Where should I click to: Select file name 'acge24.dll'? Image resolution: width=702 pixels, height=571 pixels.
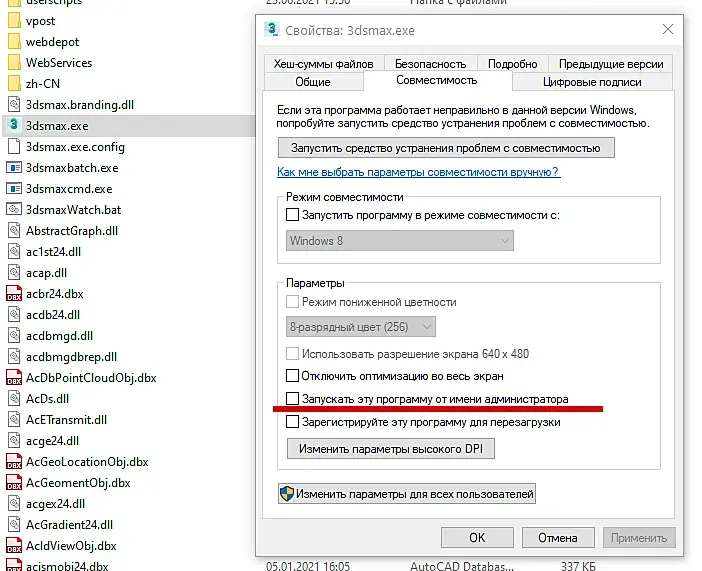click(52, 441)
